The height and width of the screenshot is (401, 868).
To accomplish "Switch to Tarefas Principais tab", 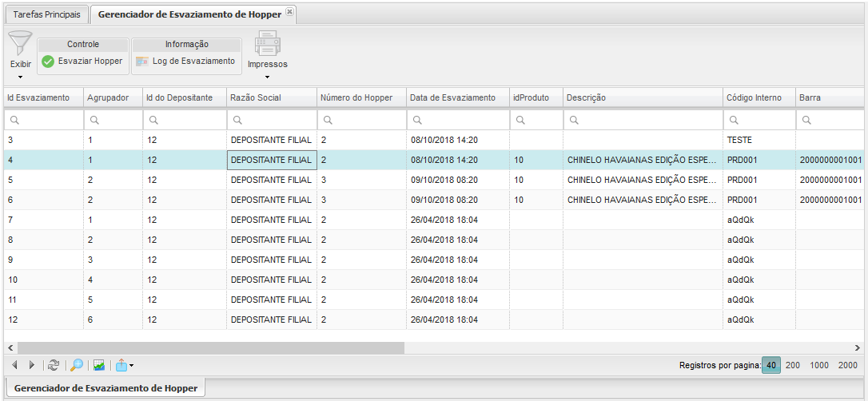I will click(46, 14).
